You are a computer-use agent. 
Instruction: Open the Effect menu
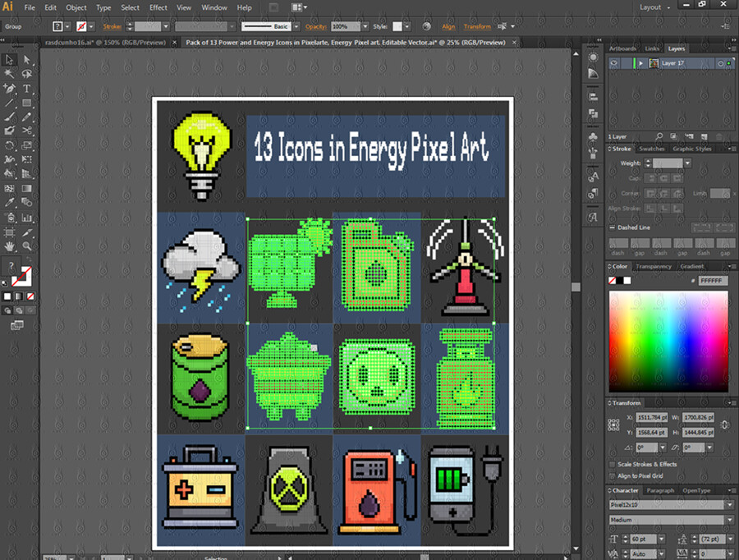(x=158, y=7)
